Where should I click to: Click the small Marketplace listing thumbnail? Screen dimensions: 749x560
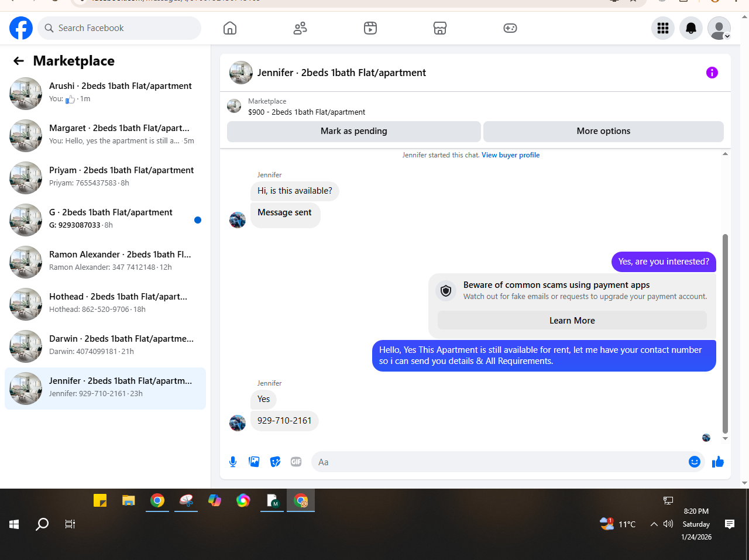point(234,106)
